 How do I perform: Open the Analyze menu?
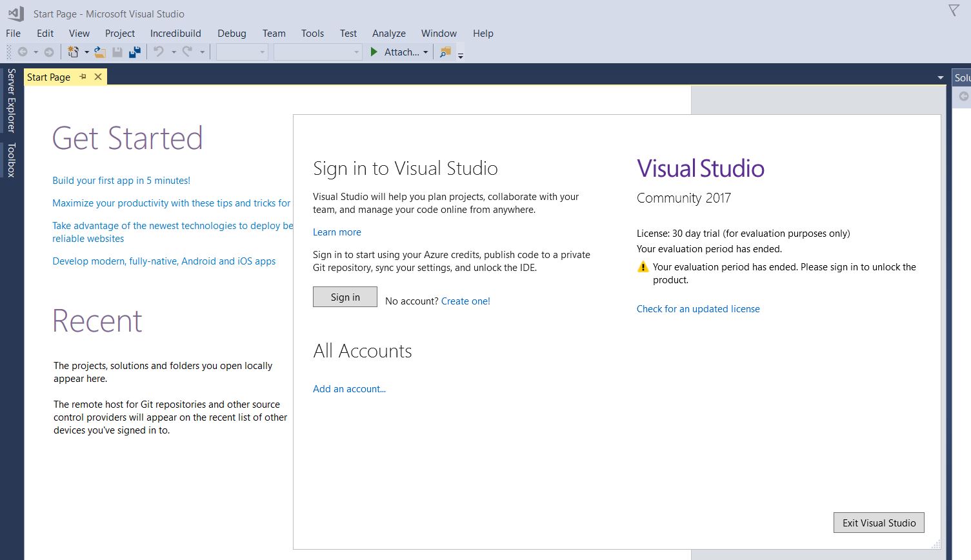click(x=389, y=34)
